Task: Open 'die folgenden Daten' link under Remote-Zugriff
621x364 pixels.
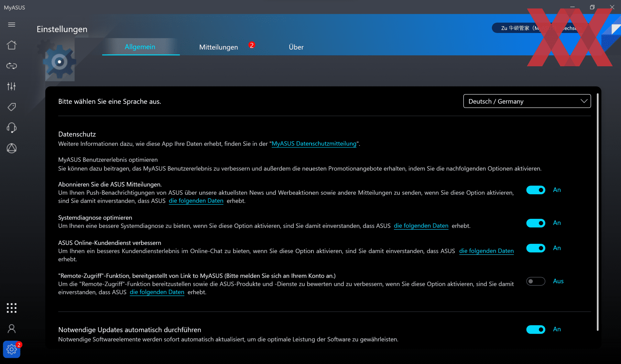Action: click(157, 292)
